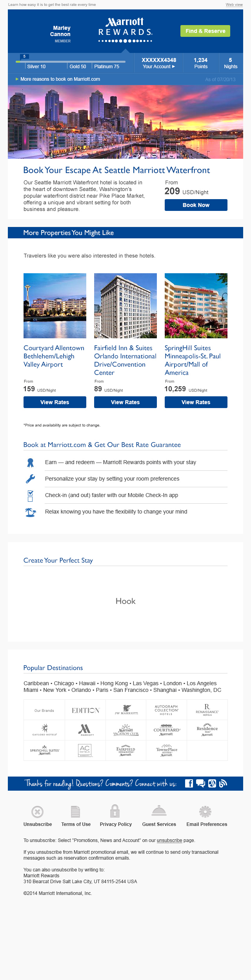Click the Unsubscribe circle-X icon
Screen dimensions: 251x980
click(x=37, y=812)
